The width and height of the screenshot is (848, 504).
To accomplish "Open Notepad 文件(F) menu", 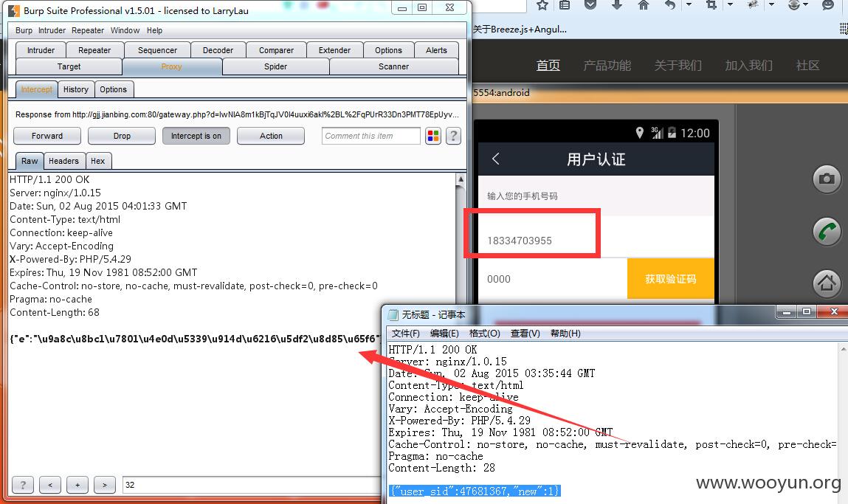I will point(406,333).
